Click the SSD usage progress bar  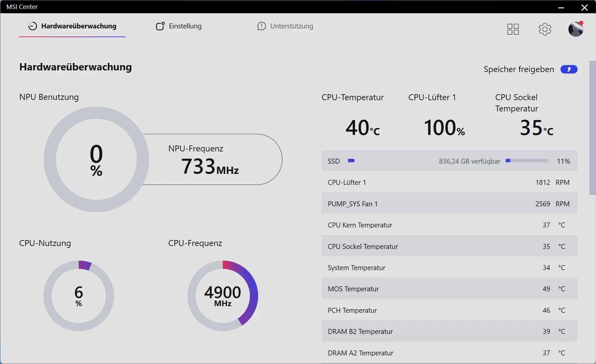(527, 161)
